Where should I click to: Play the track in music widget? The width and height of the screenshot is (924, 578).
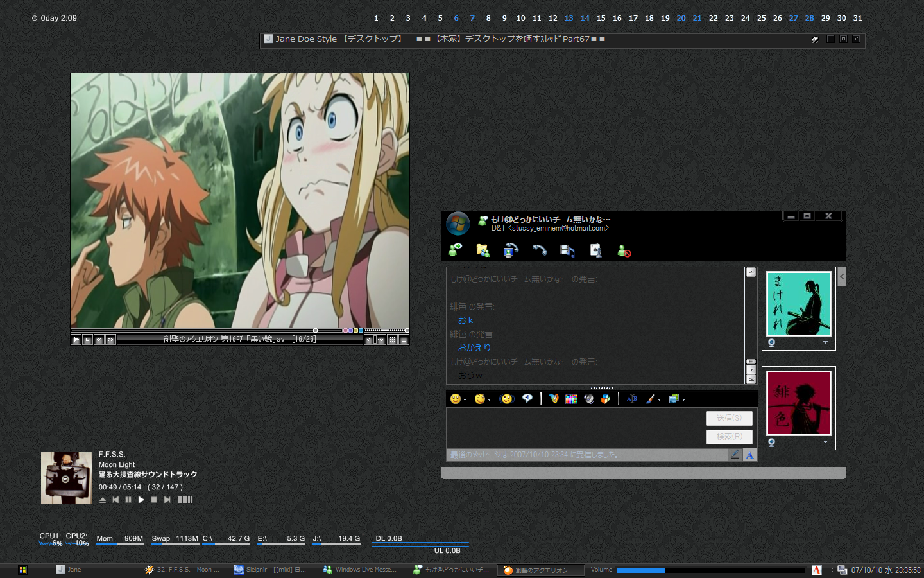pyautogui.click(x=141, y=500)
